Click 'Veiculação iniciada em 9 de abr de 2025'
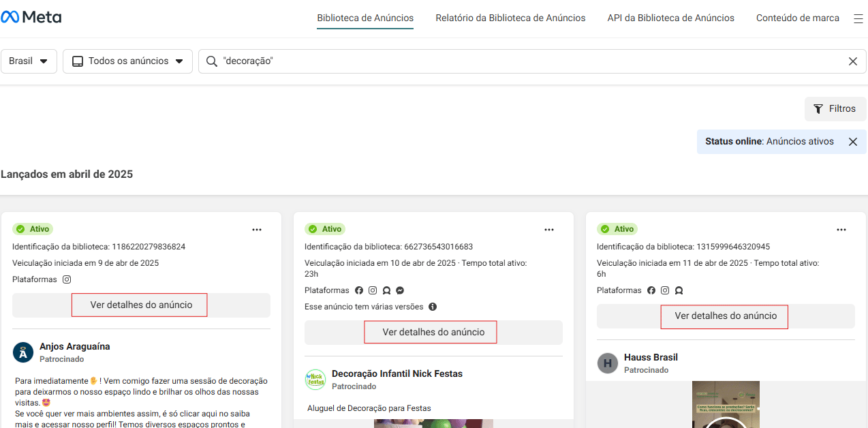 coord(86,263)
